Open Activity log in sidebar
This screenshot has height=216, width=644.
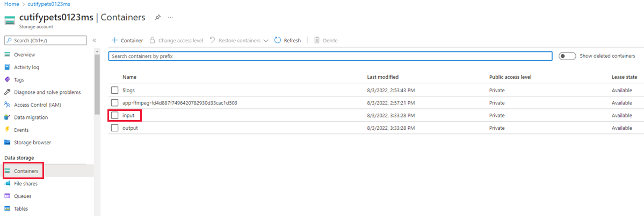coord(27,67)
